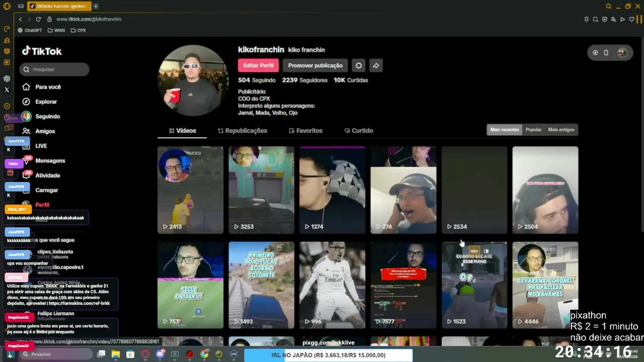Open ChatGPT bookmark
This screenshot has width=644, height=362.
point(30,30)
